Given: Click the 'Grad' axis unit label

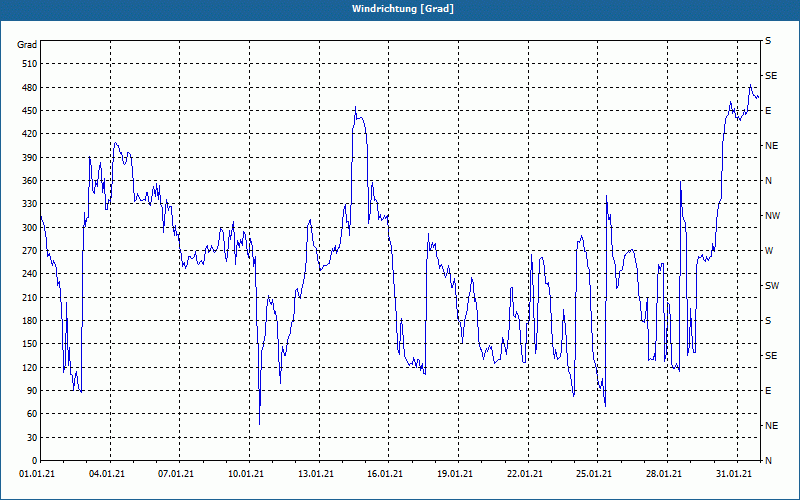Looking at the screenshot, I should tap(27, 45).
